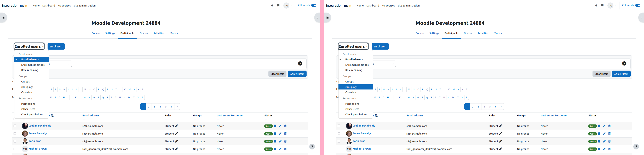The height and width of the screenshot is (155, 644).
Task: Click Clear filters in the right page
Action: [601, 74]
